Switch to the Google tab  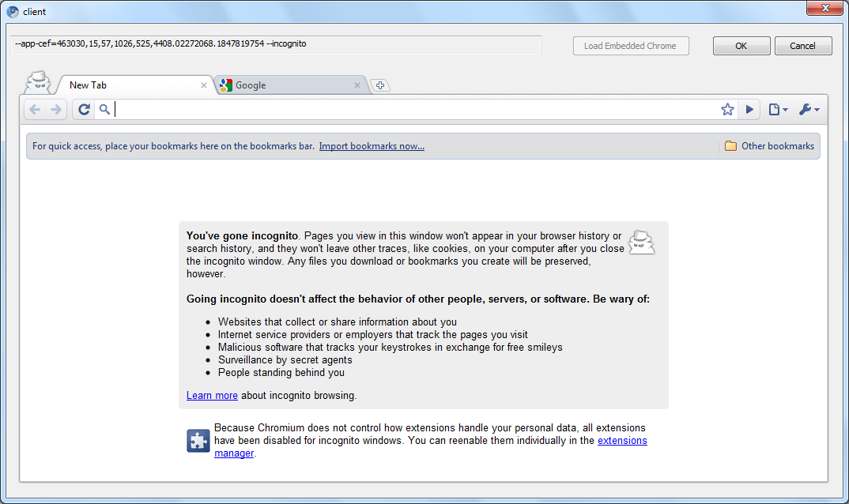(285, 85)
